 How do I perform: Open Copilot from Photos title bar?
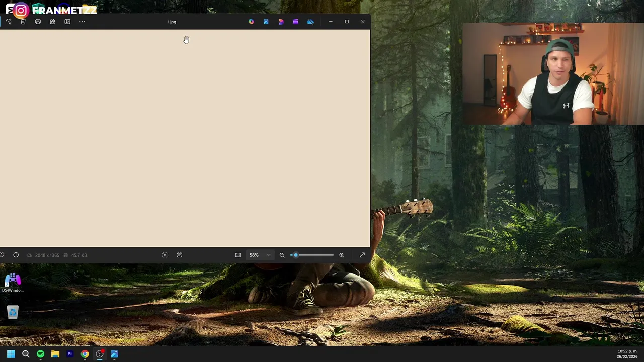pyautogui.click(x=251, y=22)
